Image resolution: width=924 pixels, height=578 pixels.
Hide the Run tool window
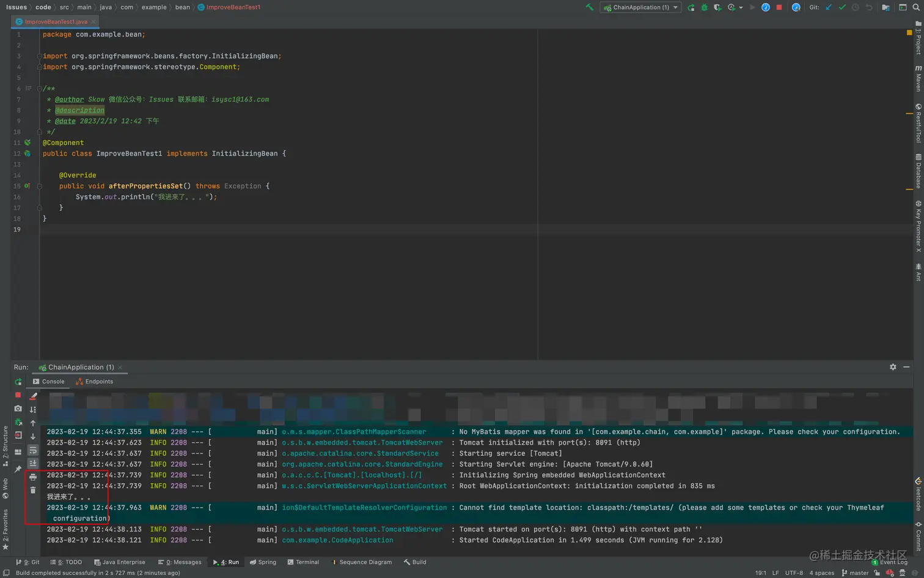pyautogui.click(x=906, y=367)
